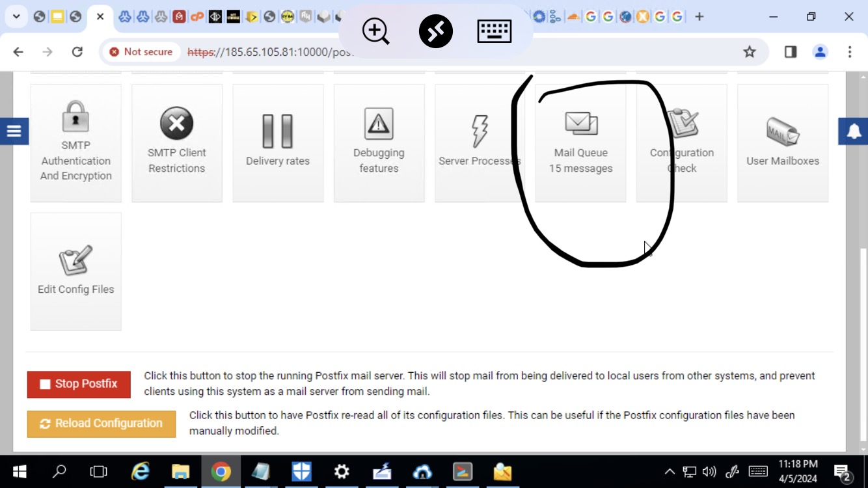Image resolution: width=868 pixels, height=488 pixels.
Task: Bookmark this page with the star
Action: (x=750, y=52)
